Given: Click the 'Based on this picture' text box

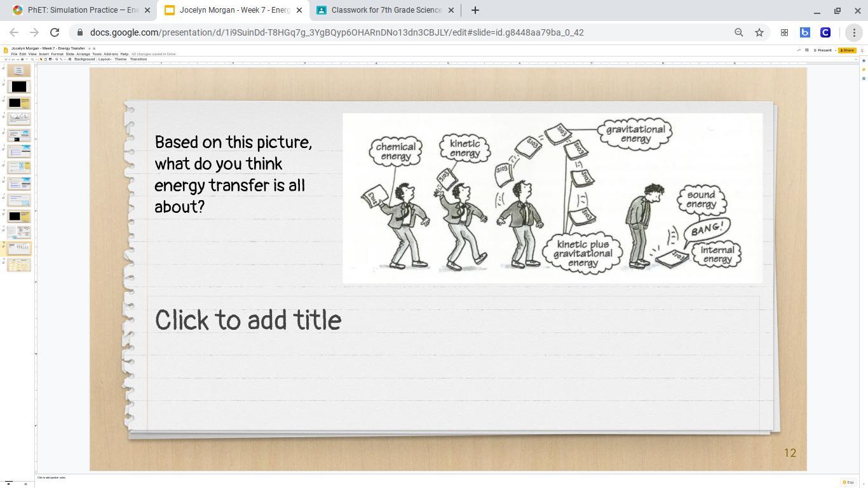Looking at the screenshot, I should [234, 174].
